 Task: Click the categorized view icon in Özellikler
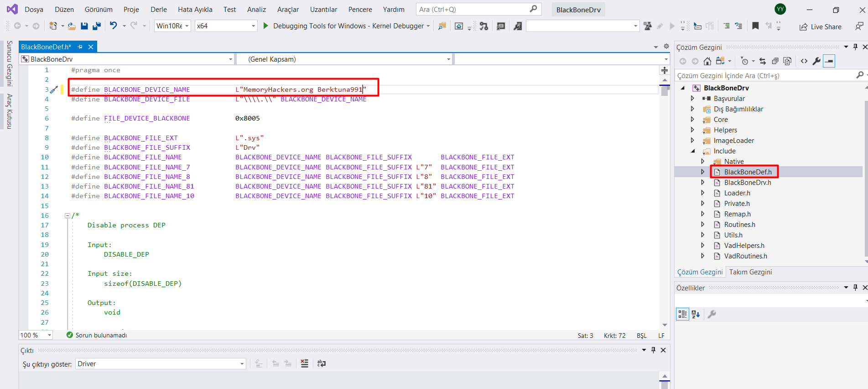(682, 314)
